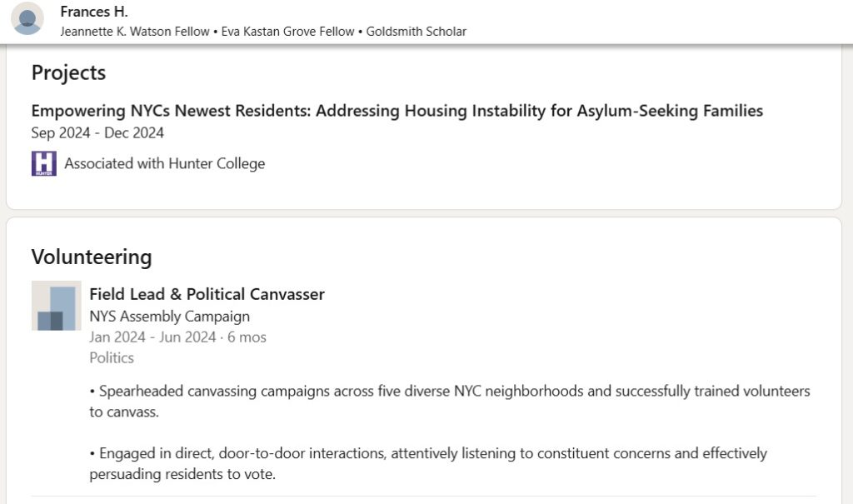Click the Jan 2024 - Jun 2024 date range

pyautogui.click(x=152, y=337)
